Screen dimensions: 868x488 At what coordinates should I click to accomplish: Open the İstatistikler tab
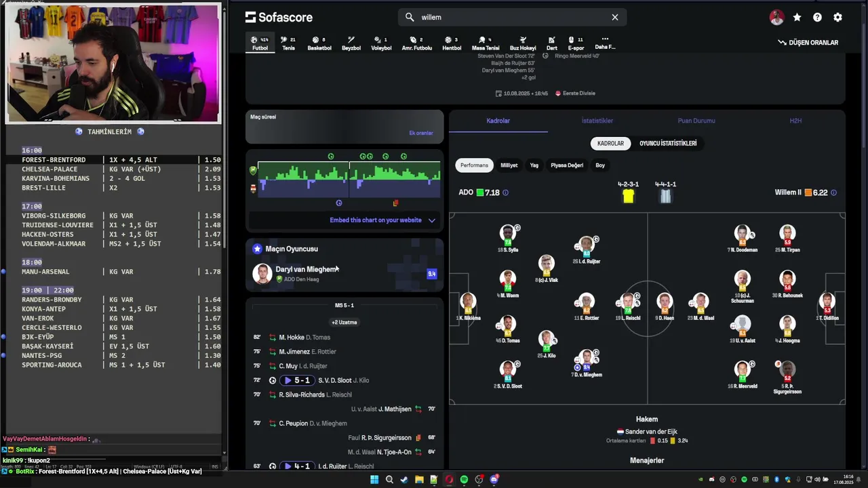(597, 121)
